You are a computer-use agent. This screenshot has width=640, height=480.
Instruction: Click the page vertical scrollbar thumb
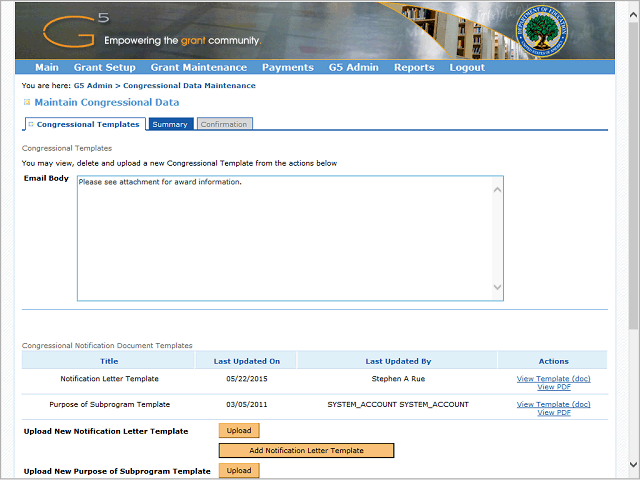[x=633, y=176]
